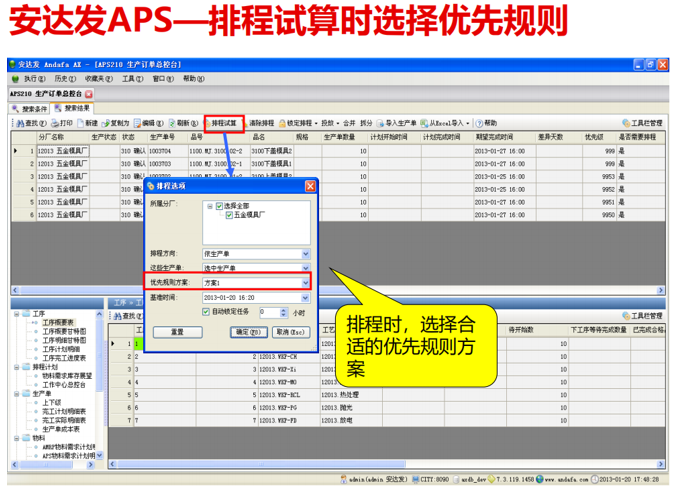684x497 pixels.
Task: Collapse the 选择全部 tree node in dialog
Action: click(x=210, y=206)
